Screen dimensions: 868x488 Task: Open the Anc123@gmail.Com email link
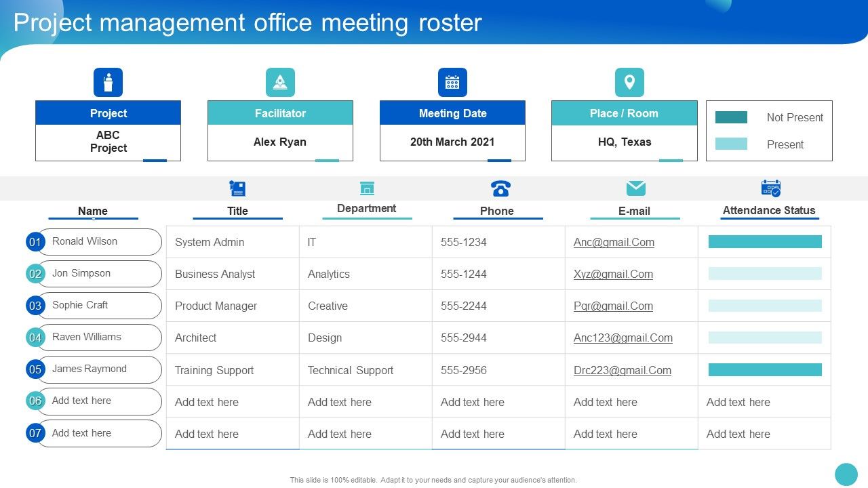click(x=623, y=338)
